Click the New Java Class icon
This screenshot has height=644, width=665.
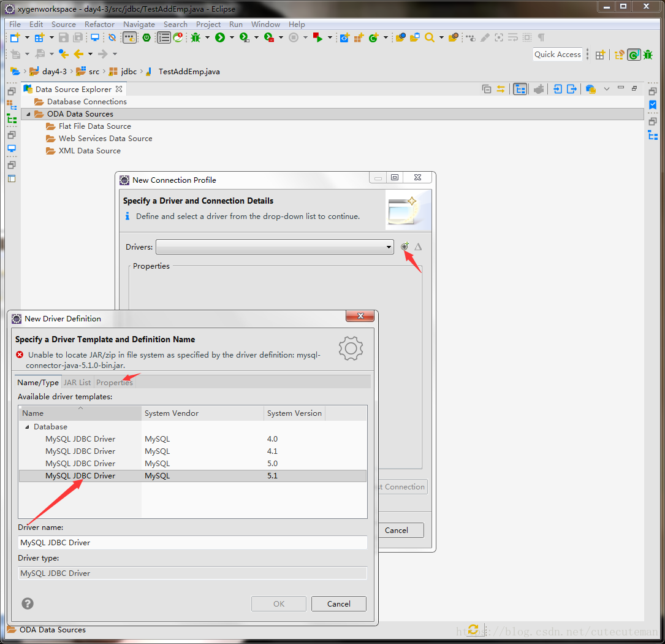tap(374, 38)
